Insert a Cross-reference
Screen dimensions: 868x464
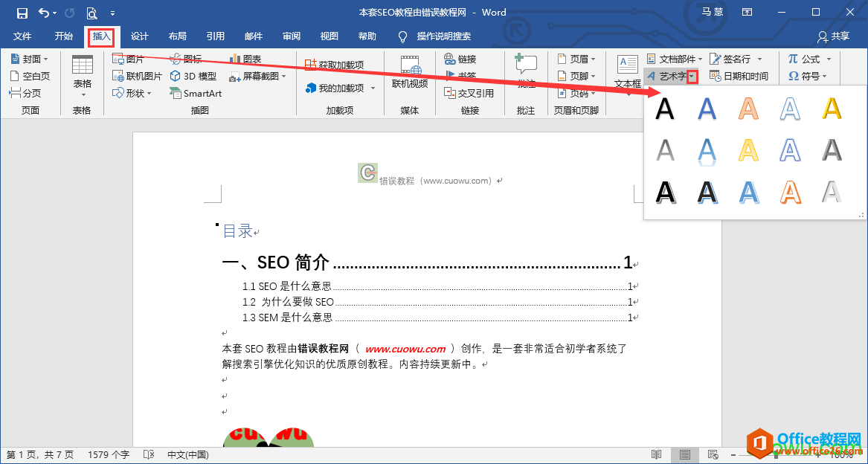[x=469, y=93]
